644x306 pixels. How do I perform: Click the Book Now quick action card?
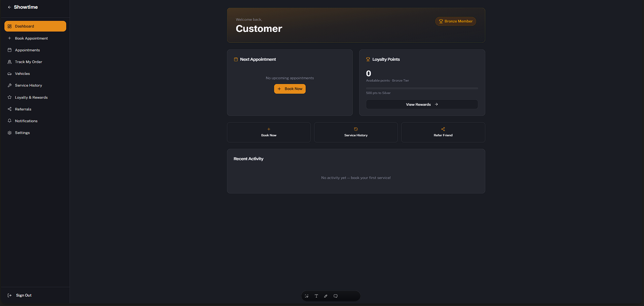[269, 132]
